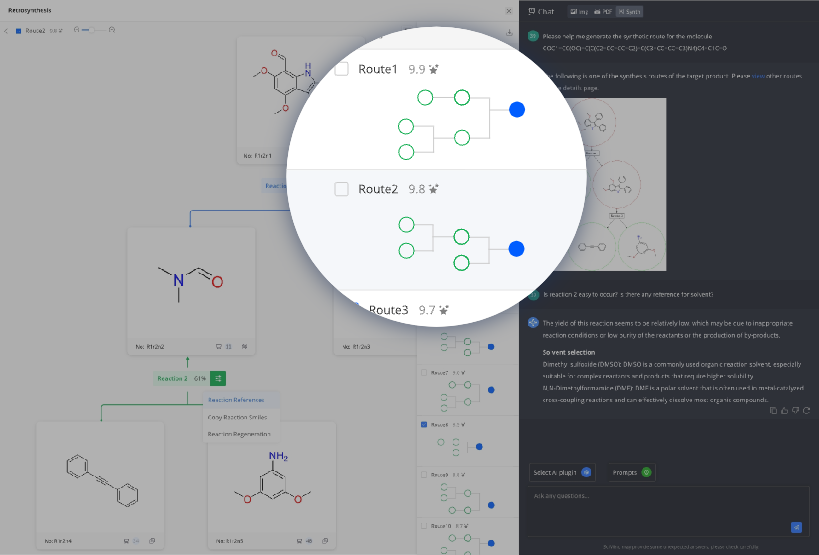The height and width of the screenshot is (555, 819).
Task: Click zoom in magnifier icon
Action: coord(110,30)
